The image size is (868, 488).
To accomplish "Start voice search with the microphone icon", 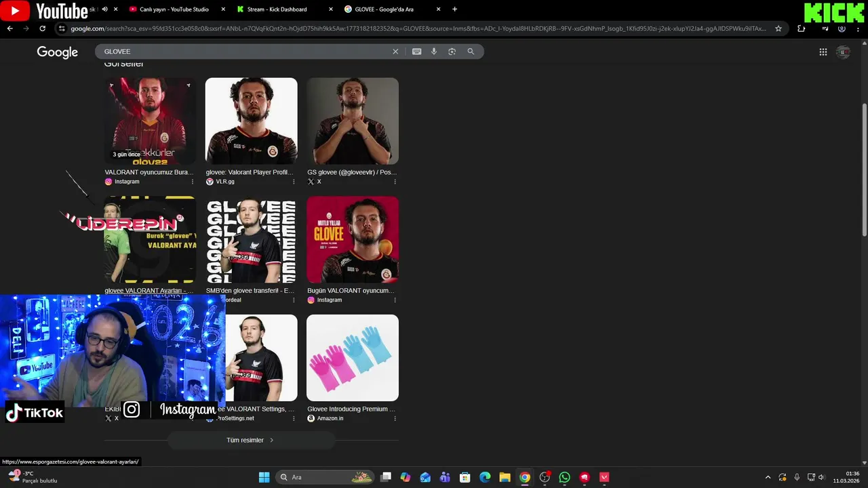I will 434,52.
